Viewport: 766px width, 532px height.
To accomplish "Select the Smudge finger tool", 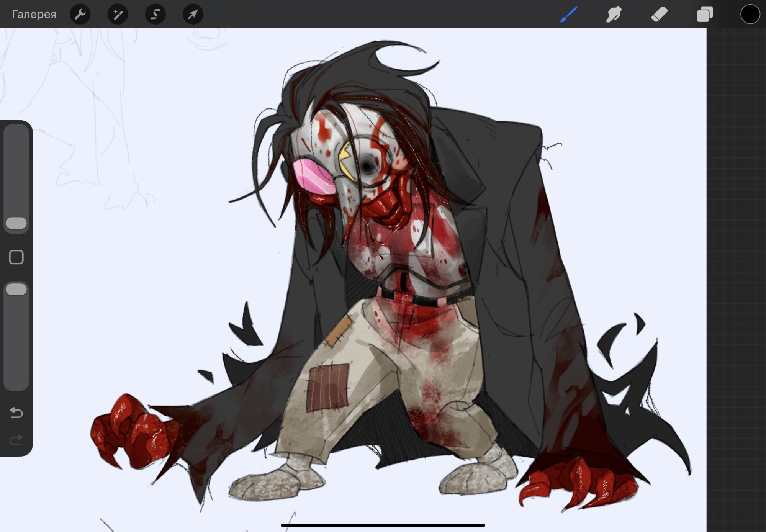I will pyautogui.click(x=614, y=15).
